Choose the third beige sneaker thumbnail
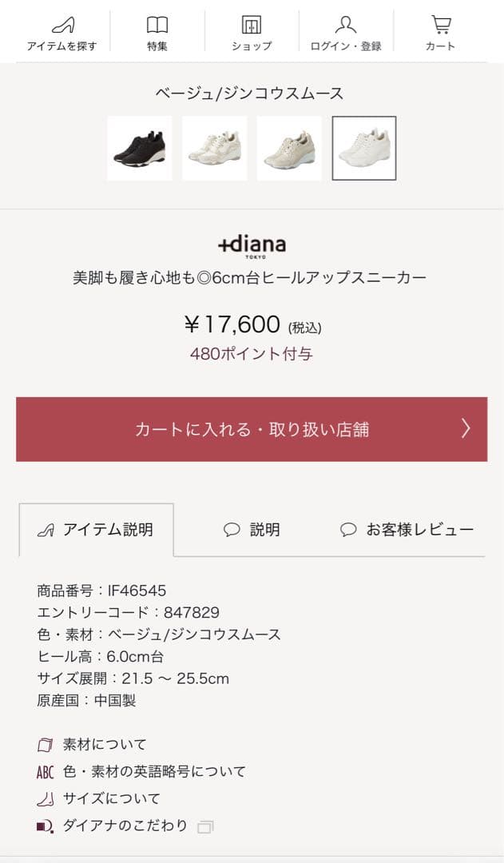Image resolution: width=504 pixels, height=863 pixels. coord(289,149)
